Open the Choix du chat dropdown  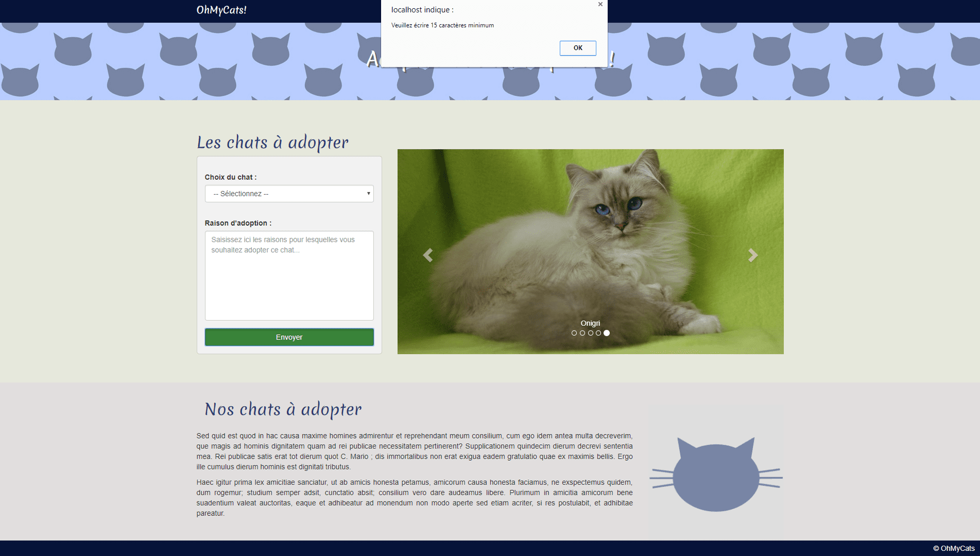coord(289,194)
